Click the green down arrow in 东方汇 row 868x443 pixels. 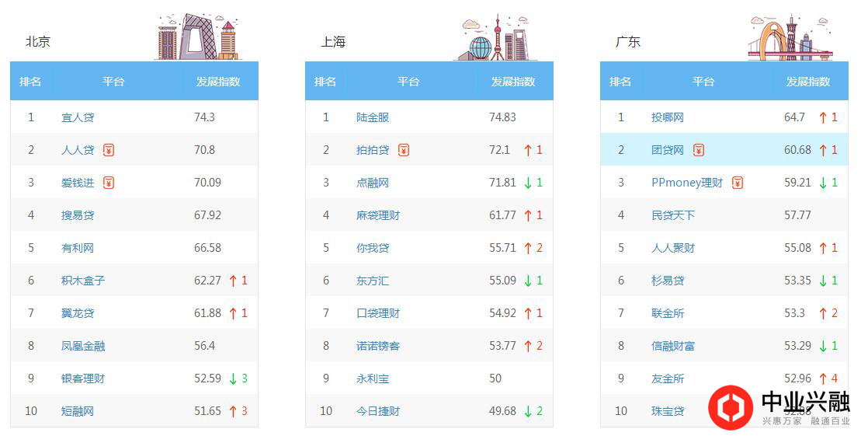click(x=528, y=281)
